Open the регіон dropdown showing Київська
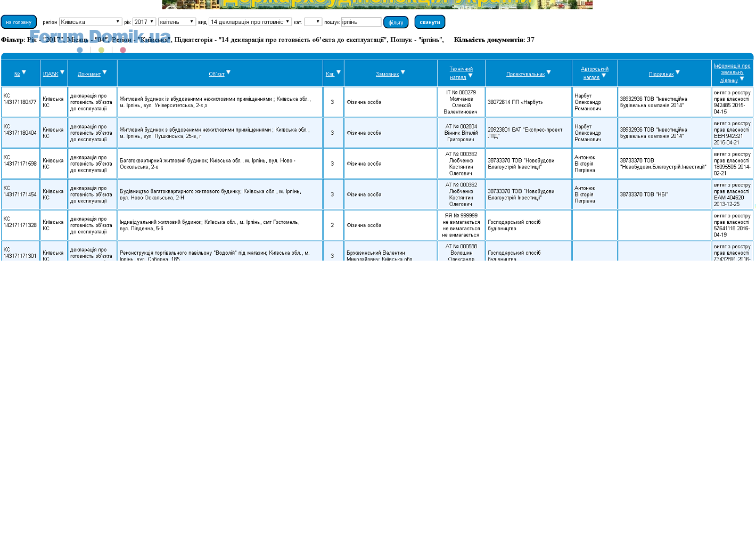The image size is (756, 560). (x=91, y=22)
